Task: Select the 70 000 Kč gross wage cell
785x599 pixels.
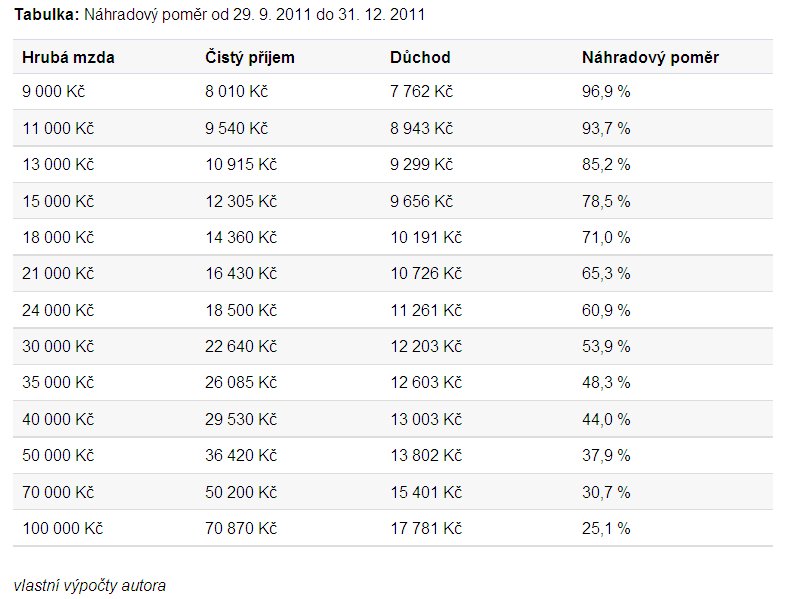Action: pos(58,491)
